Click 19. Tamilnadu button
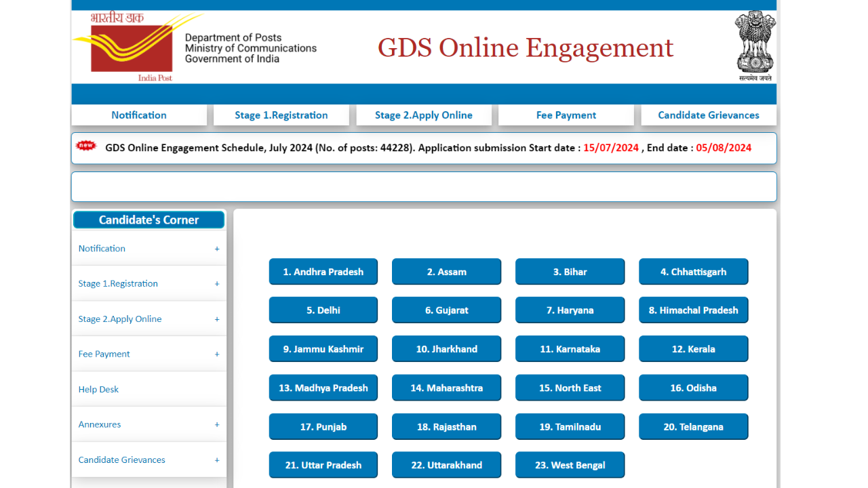The width and height of the screenshot is (868, 488). click(x=570, y=427)
